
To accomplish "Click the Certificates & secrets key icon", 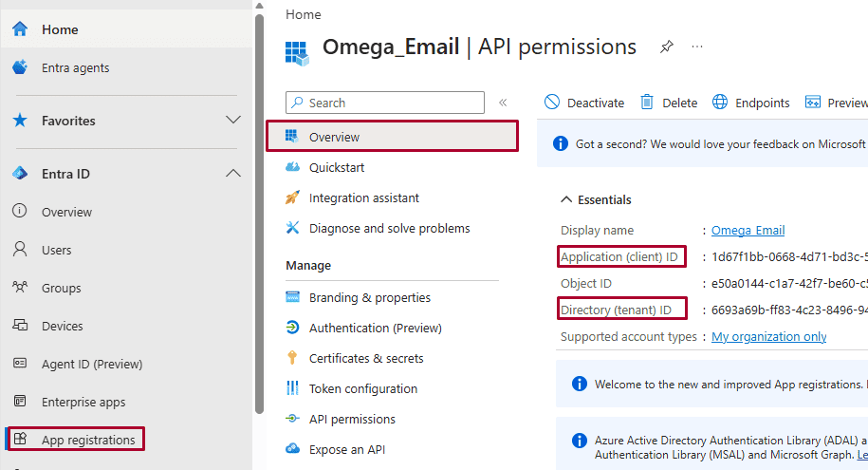I will pos(292,358).
